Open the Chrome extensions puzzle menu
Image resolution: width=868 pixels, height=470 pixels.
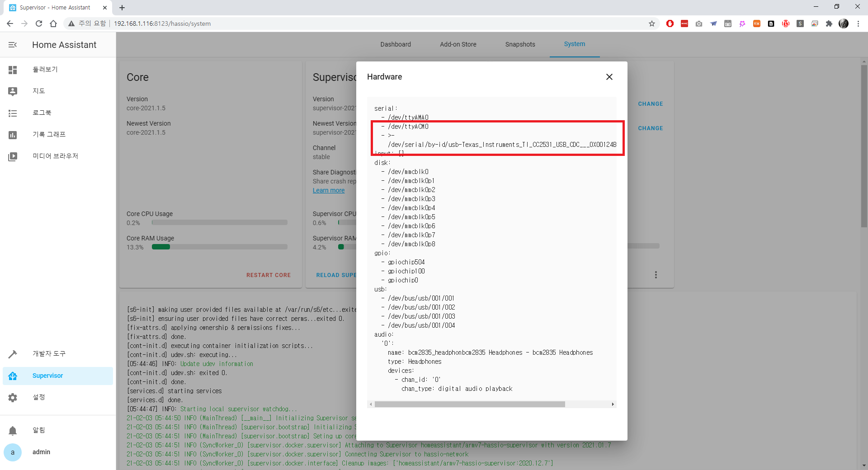tap(829, 23)
